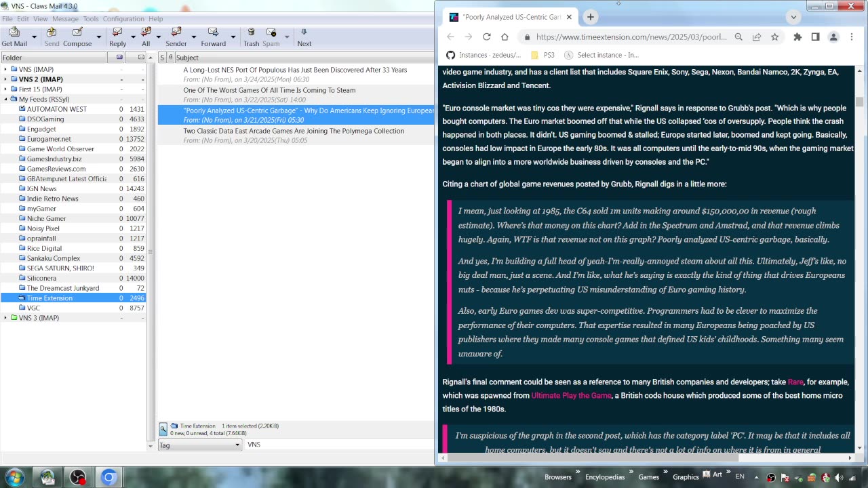Click the Chrome address bar URL
The width and height of the screenshot is (868, 488).
pos(631,37)
